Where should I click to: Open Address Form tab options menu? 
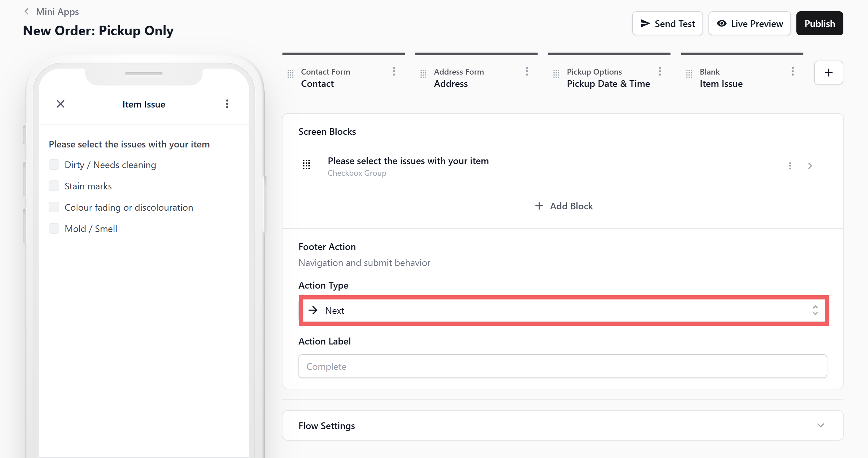coord(527,71)
